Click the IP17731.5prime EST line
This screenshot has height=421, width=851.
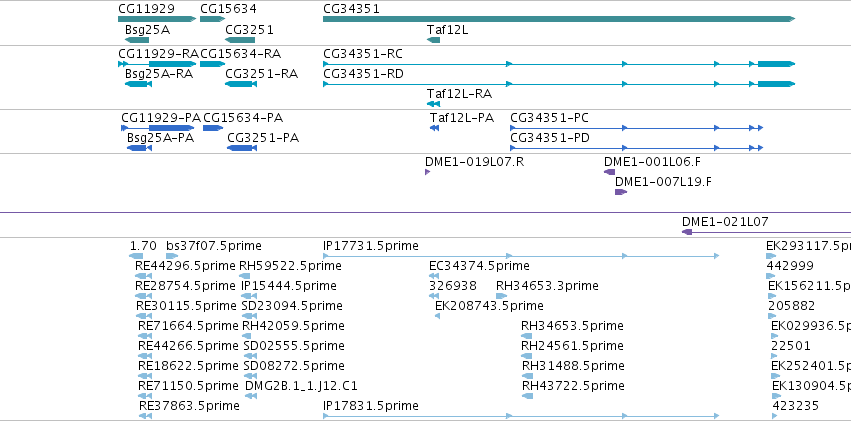point(521,256)
